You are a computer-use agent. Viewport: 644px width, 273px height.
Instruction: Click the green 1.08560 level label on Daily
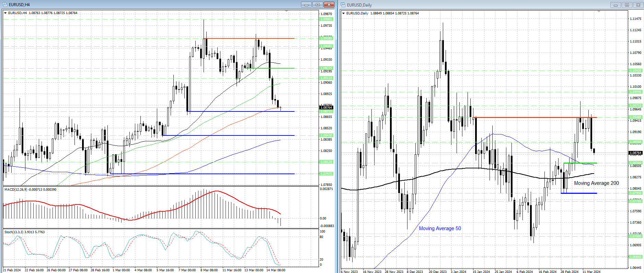[635, 163]
